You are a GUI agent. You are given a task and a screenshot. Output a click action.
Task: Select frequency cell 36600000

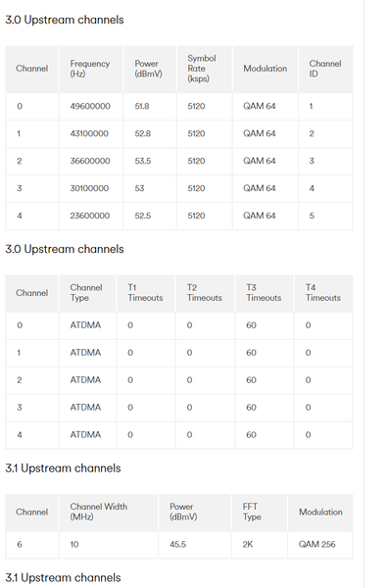point(90,161)
